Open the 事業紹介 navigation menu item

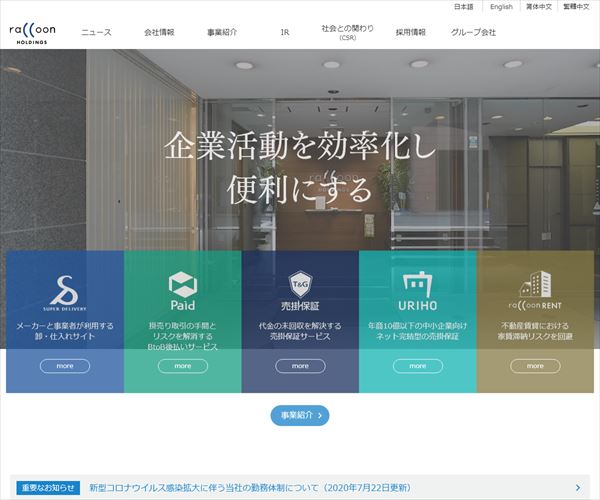coord(222,33)
